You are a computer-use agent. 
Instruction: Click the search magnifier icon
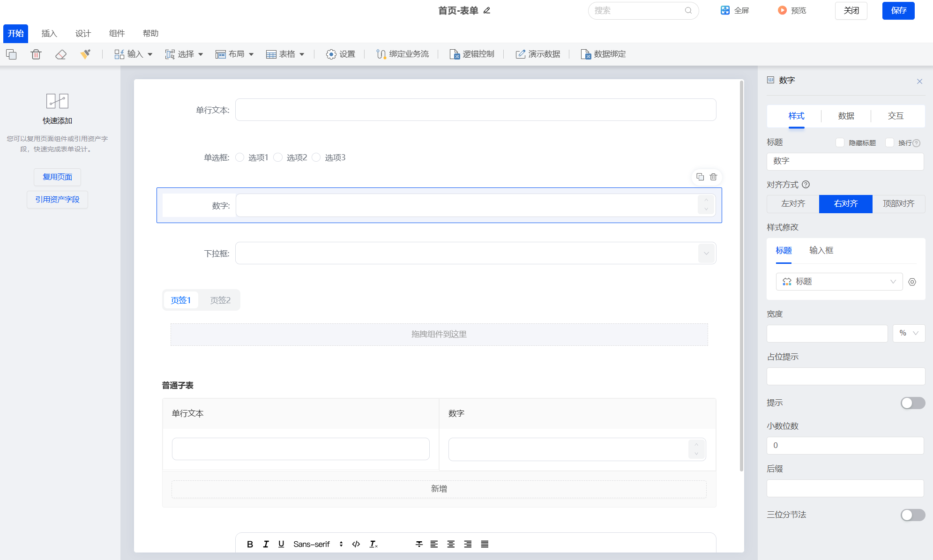click(x=688, y=10)
